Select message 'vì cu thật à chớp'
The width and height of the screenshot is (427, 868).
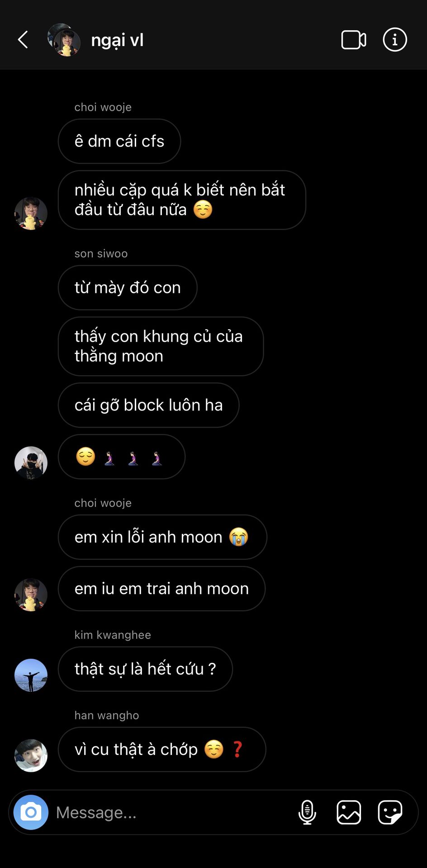coord(162,750)
